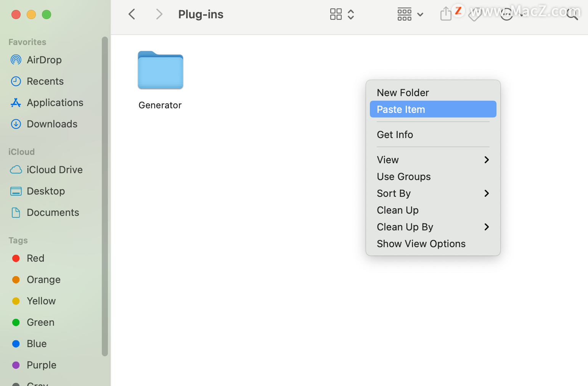This screenshot has width=588, height=386.
Task: Choose New Folder from context menu
Action: [433, 93]
